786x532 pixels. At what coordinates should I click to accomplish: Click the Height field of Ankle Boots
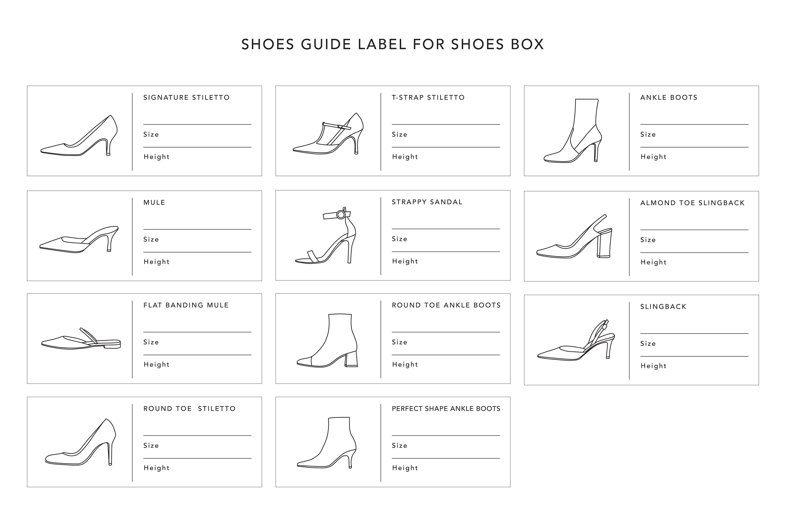[694, 157]
